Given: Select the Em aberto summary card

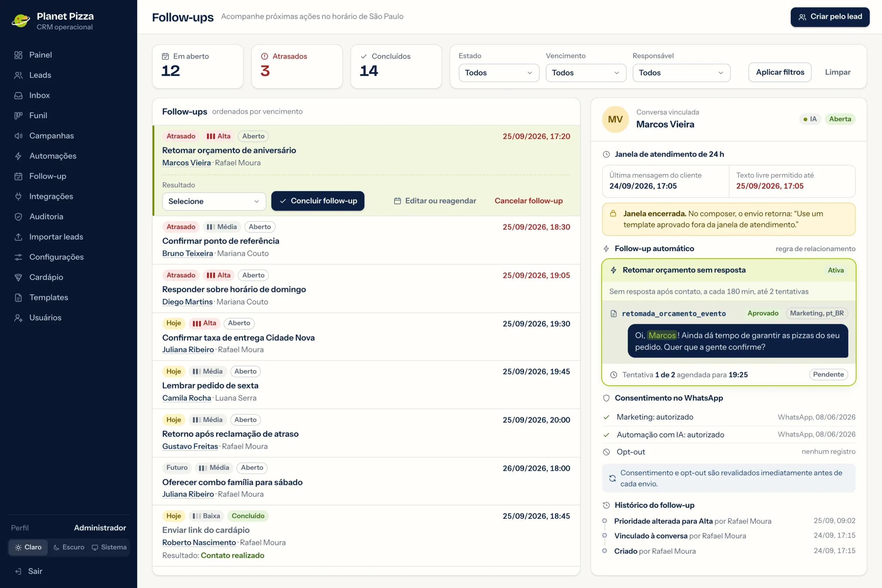Looking at the screenshot, I should (x=198, y=66).
